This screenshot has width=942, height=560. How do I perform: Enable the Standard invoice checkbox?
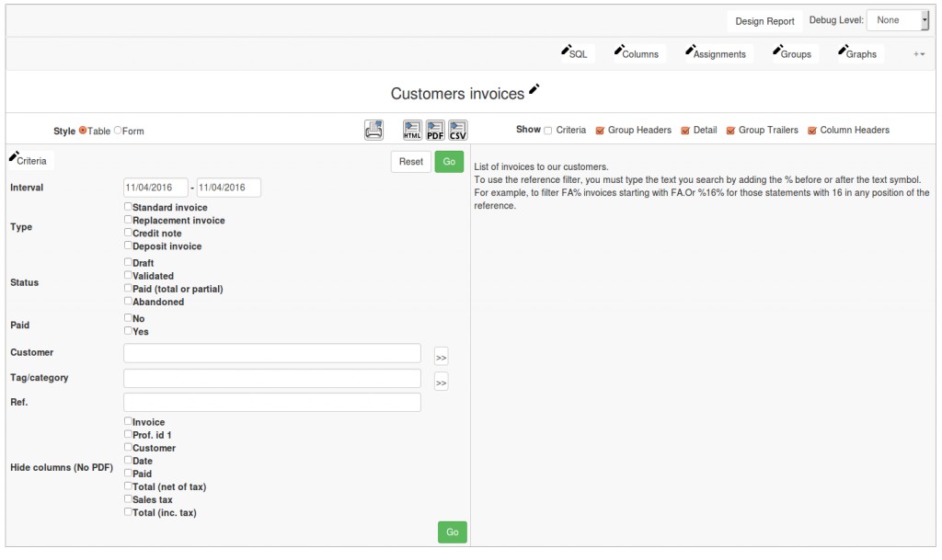point(128,207)
